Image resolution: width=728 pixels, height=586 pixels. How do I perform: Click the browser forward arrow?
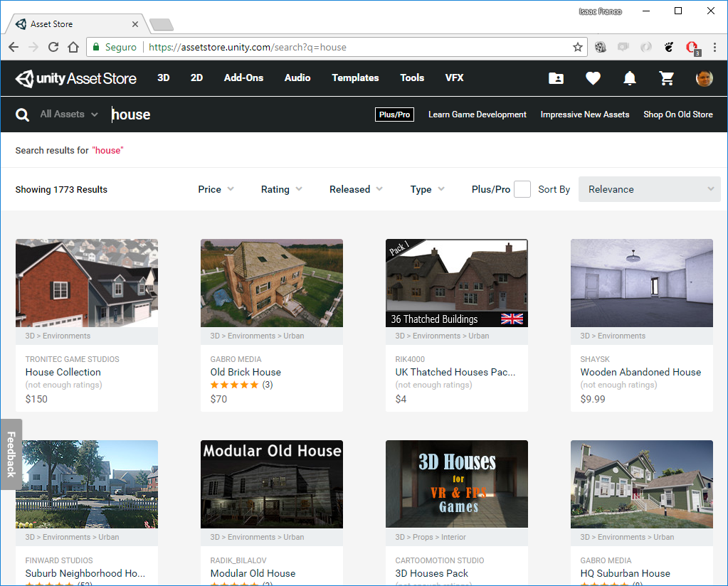[33, 47]
